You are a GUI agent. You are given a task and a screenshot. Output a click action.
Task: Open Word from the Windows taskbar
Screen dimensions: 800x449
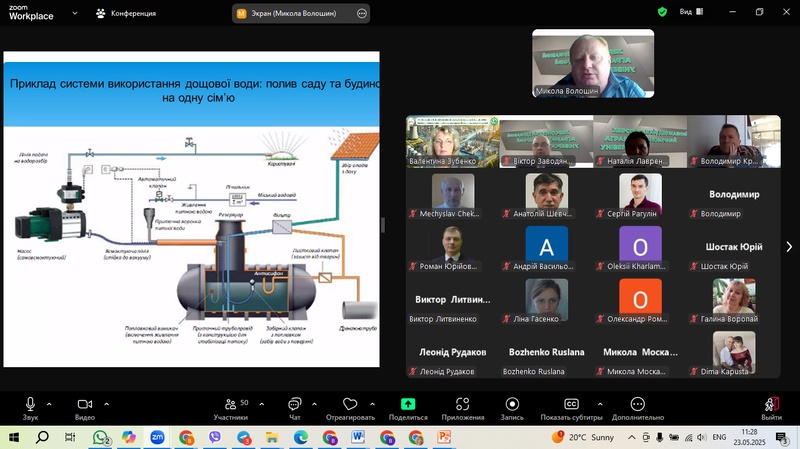(x=359, y=438)
